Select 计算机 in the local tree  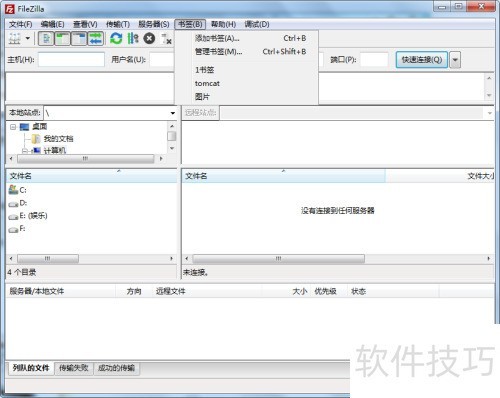[55, 150]
